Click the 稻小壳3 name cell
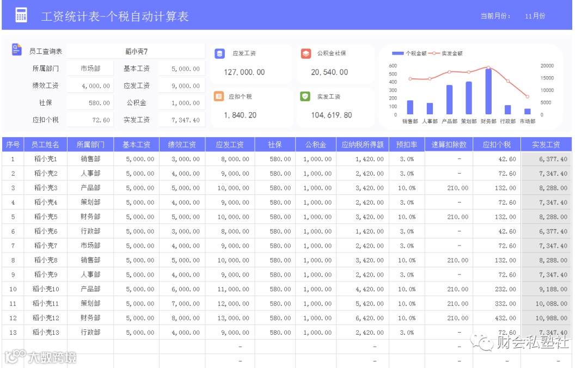588x368 pixels. [x=45, y=188]
